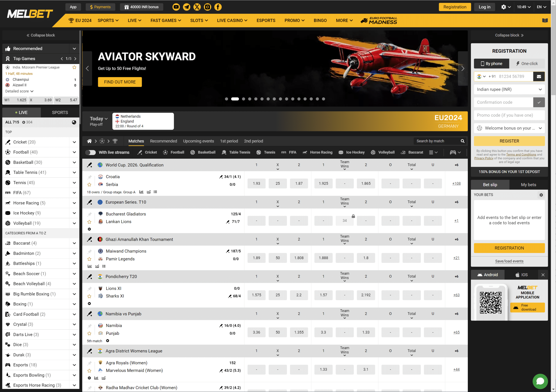Open the Instagram social icon
556x392 pixels.
pos(208,7)
